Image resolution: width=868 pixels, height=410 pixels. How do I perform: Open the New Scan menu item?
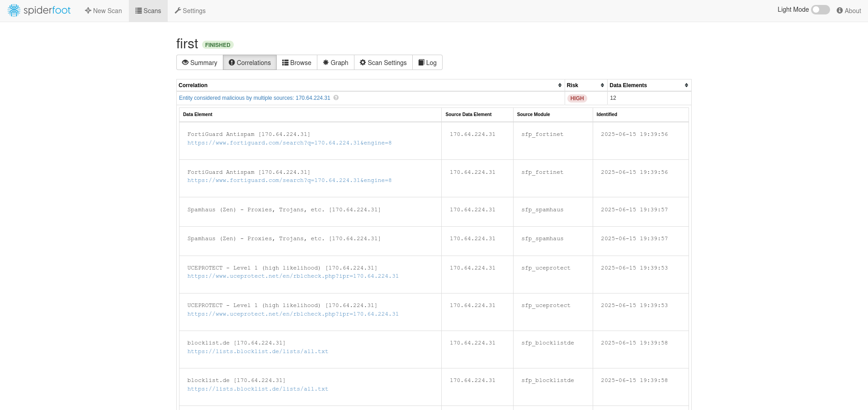click(x=104, y=11)
